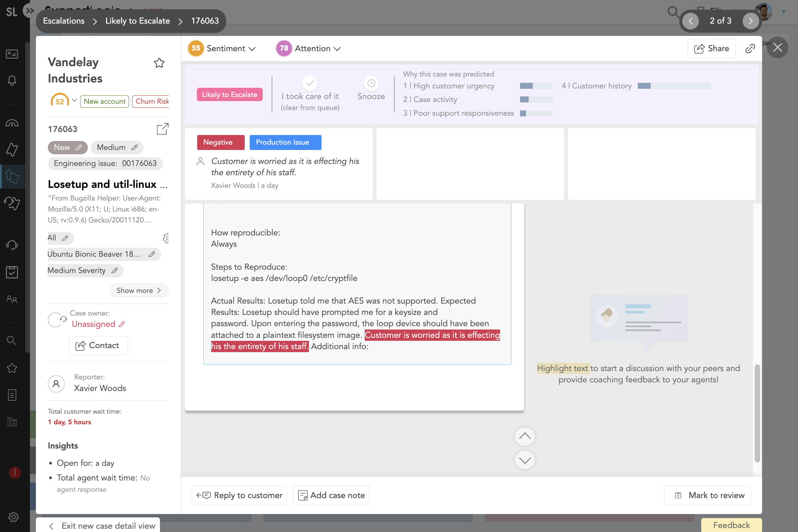Edit the Medium Severity pencil icon
Viewport: 798px width, 532px height.
(x=114, y=270)
